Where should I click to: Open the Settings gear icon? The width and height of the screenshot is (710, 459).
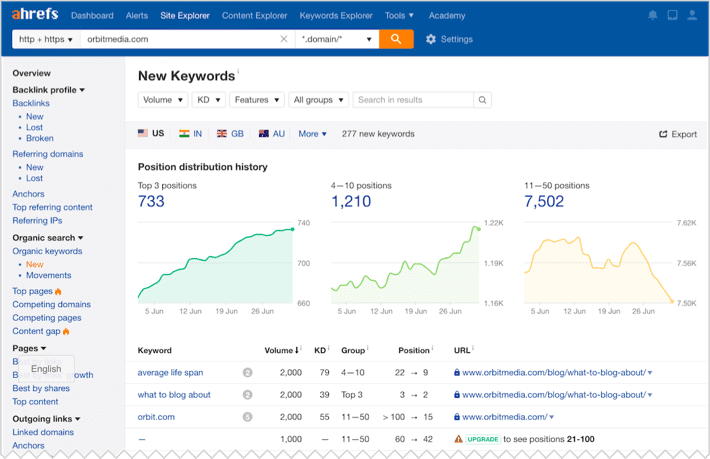pos(431,39)
